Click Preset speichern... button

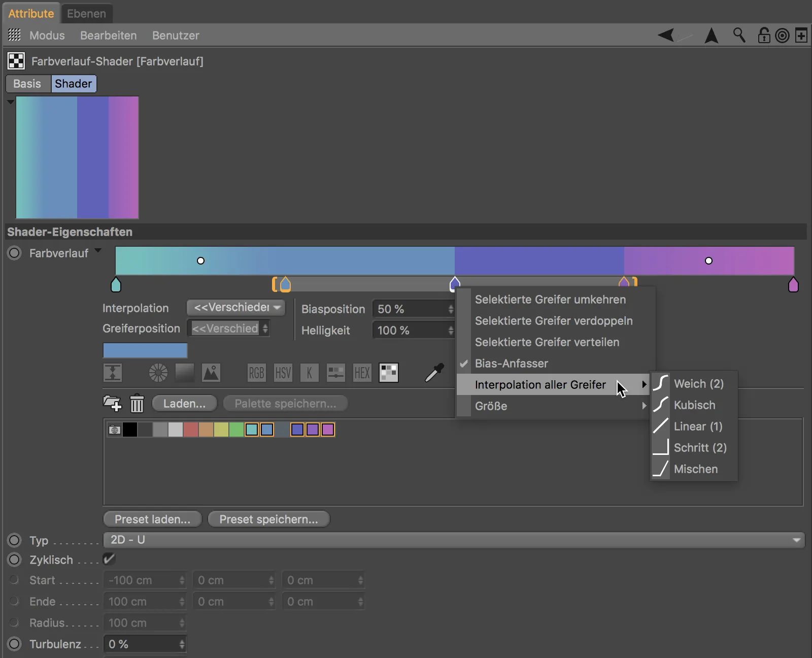268,519
